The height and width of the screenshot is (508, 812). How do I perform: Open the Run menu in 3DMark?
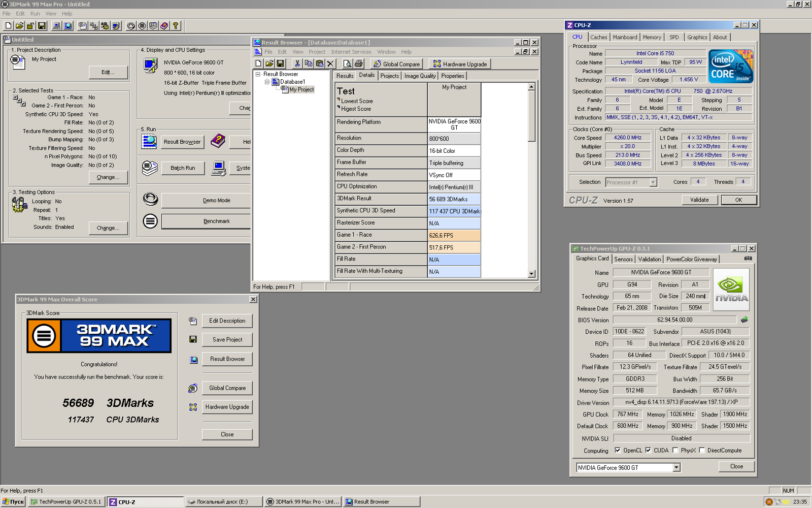(35, 14)
